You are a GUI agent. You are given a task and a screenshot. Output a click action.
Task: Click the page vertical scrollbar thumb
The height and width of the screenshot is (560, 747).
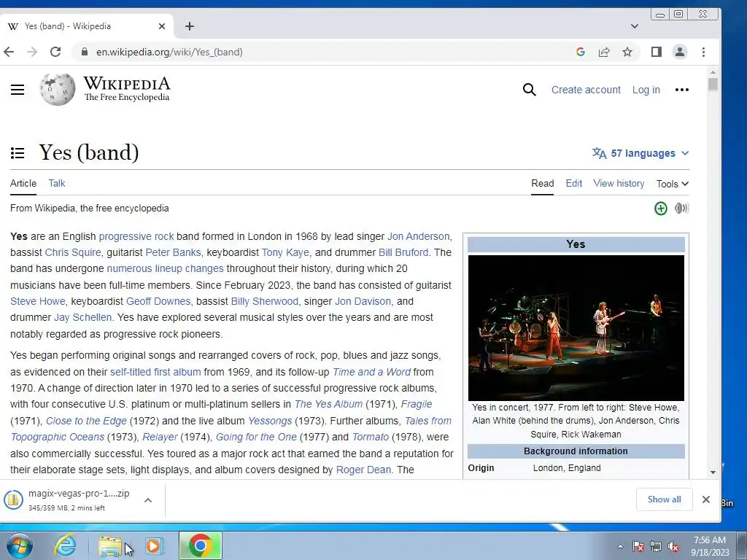[713, 85]
